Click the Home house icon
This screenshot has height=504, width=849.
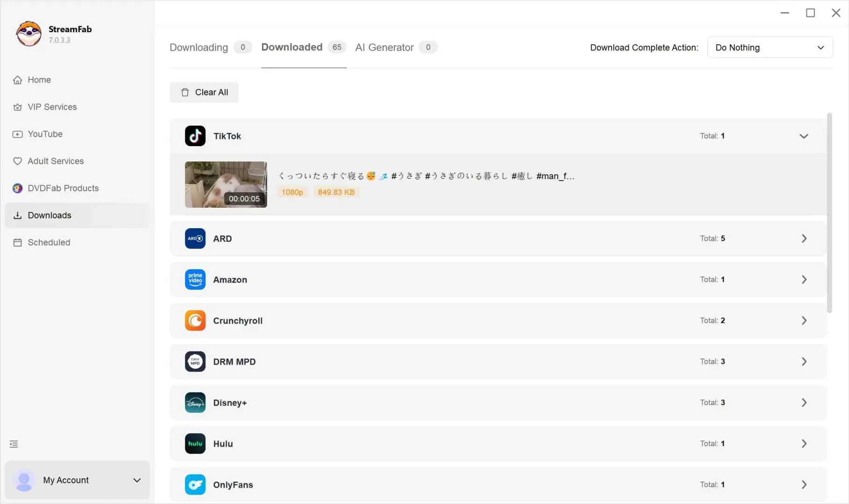point(17,80)
